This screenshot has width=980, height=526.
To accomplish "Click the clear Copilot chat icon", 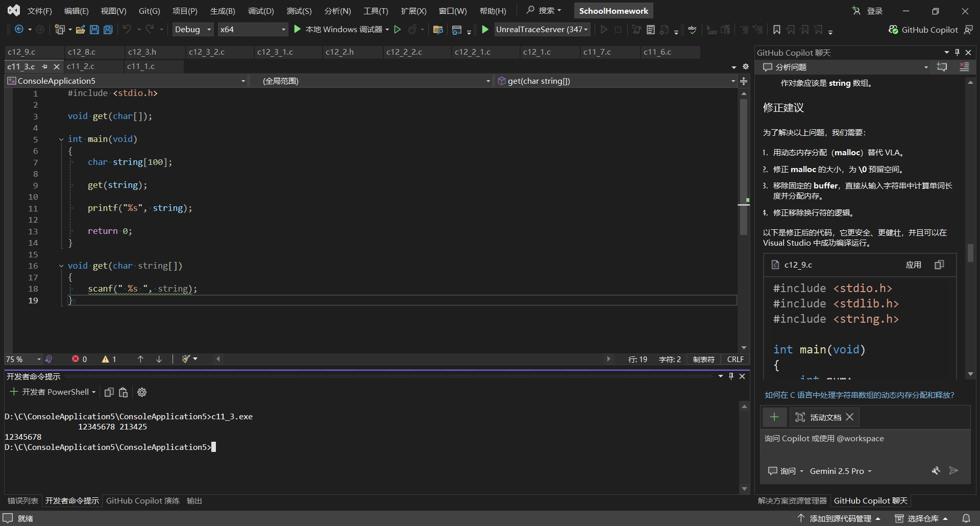I will (964, 67).
